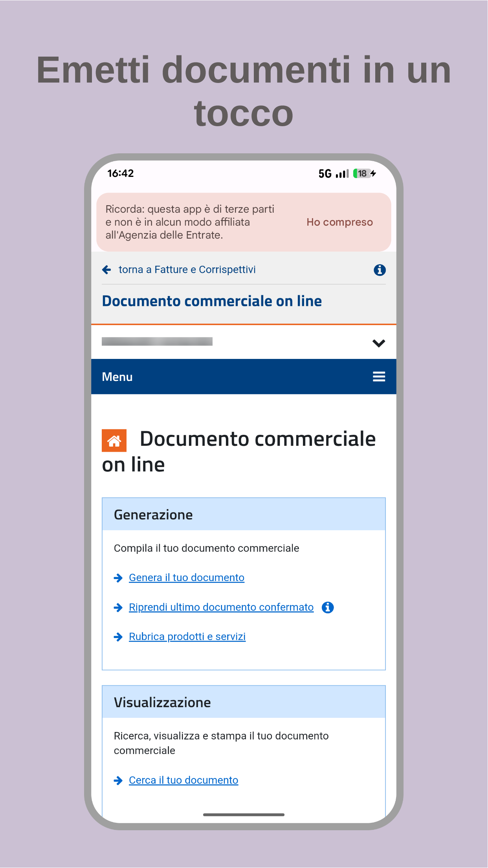Image resolution: width=488 pixels, height=868 pixels.
Task: Go back via torna a Fatture e Corrispettivi
Action: point(187,270)
